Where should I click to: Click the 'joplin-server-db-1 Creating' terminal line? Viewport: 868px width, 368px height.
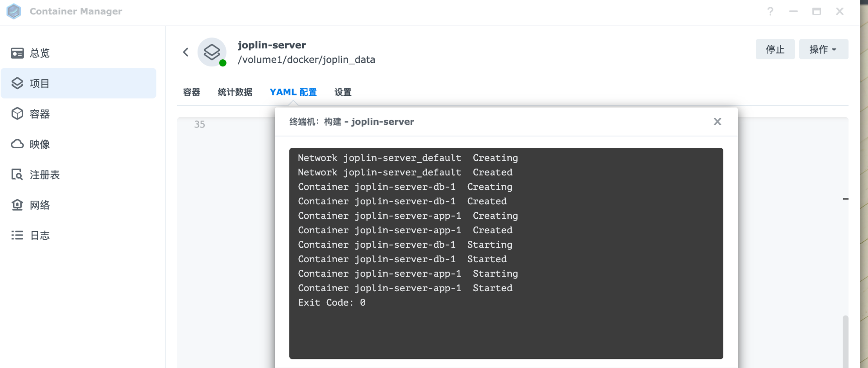click(x=405, y=187)
